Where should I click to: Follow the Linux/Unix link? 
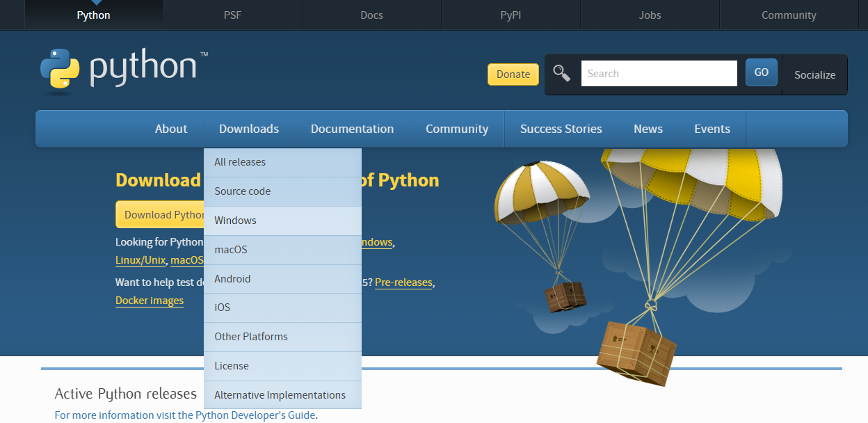pyautogui.click(x=140, y=260)
